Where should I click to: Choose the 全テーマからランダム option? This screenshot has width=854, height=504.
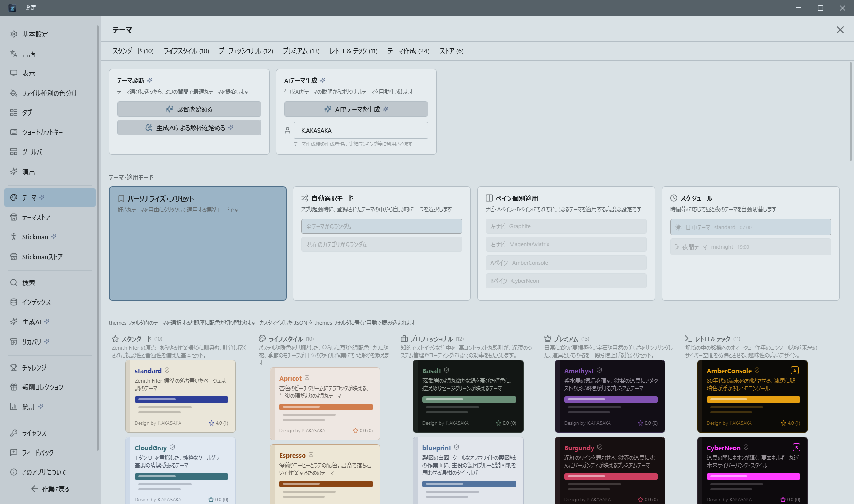coord(382,226)
